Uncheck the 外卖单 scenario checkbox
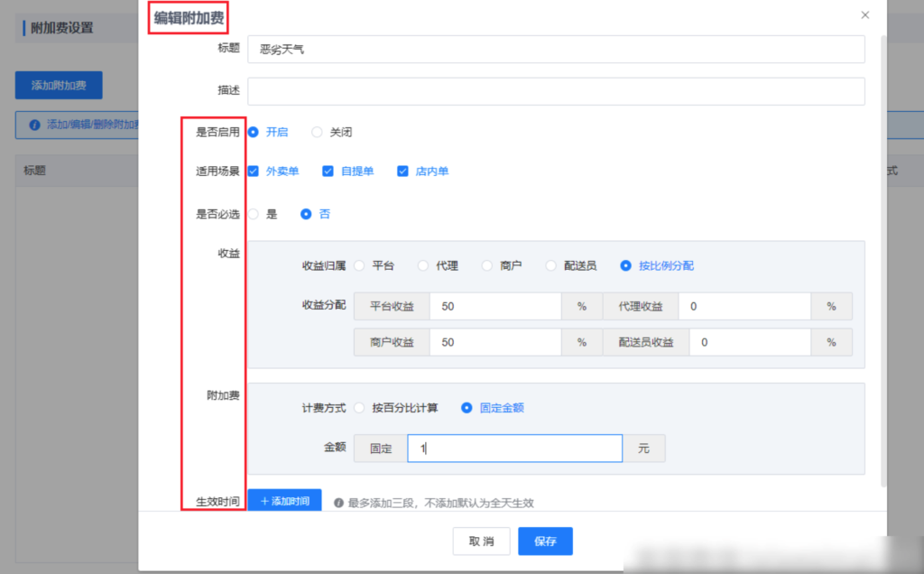The image size is (924, 574). pos(254,171)
